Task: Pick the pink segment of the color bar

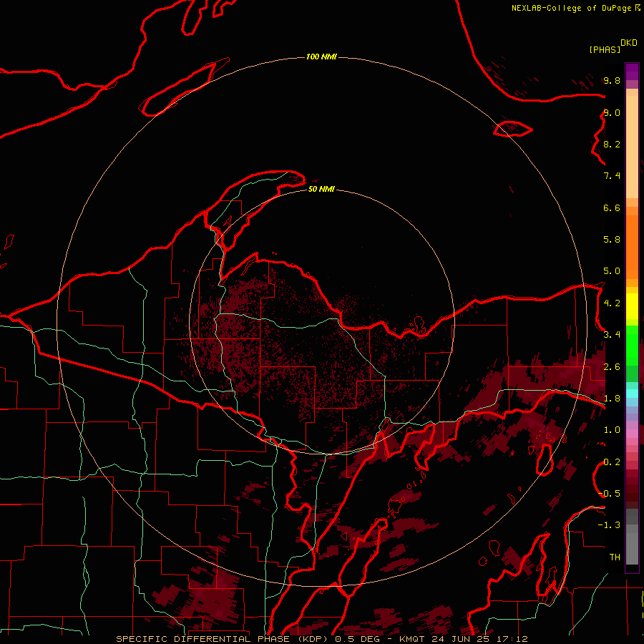Action: point(632,434)
